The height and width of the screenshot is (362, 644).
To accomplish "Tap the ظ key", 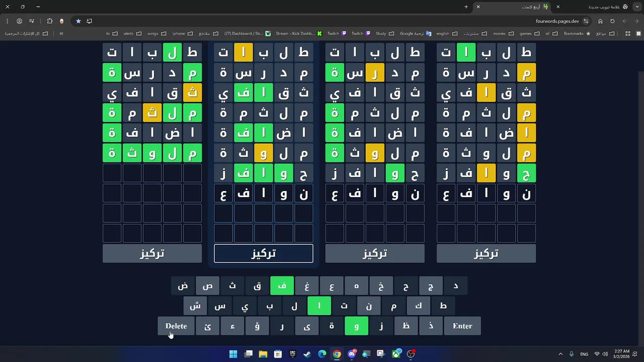I will (406, 326).
